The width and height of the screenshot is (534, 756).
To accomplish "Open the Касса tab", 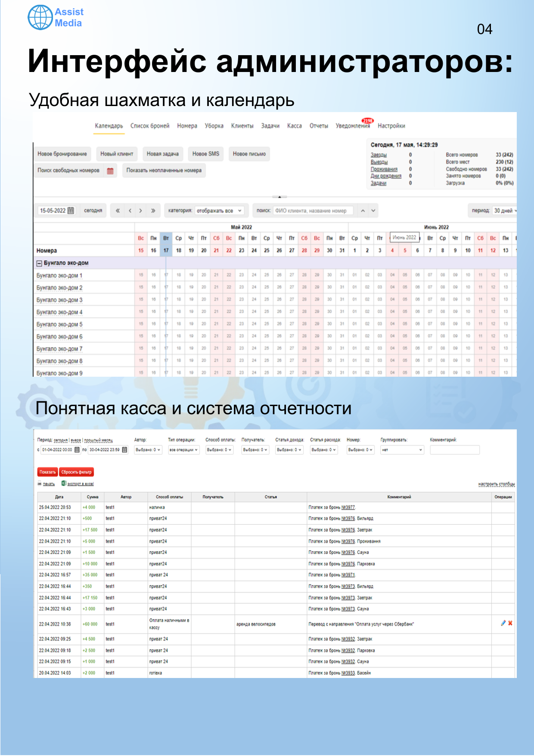I will 295,126.
